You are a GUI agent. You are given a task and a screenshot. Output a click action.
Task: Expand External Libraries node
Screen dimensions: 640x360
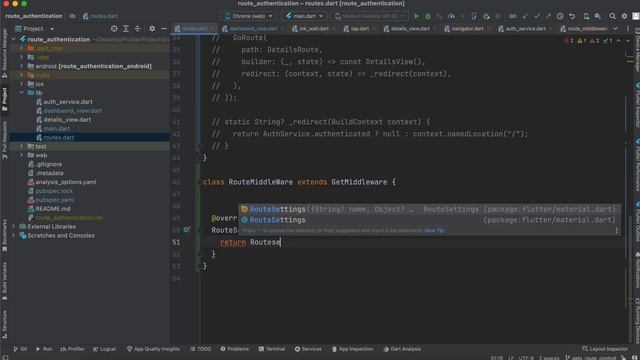click(x=13, y=226)
